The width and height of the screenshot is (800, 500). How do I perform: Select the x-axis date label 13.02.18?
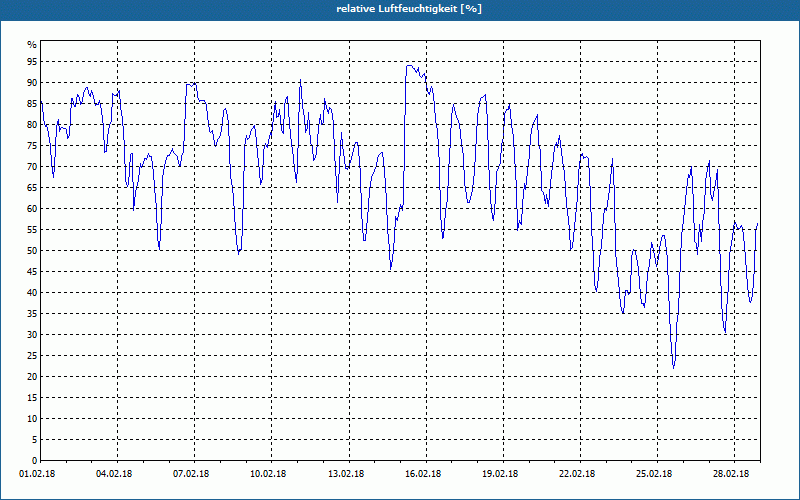coord(346,474)
